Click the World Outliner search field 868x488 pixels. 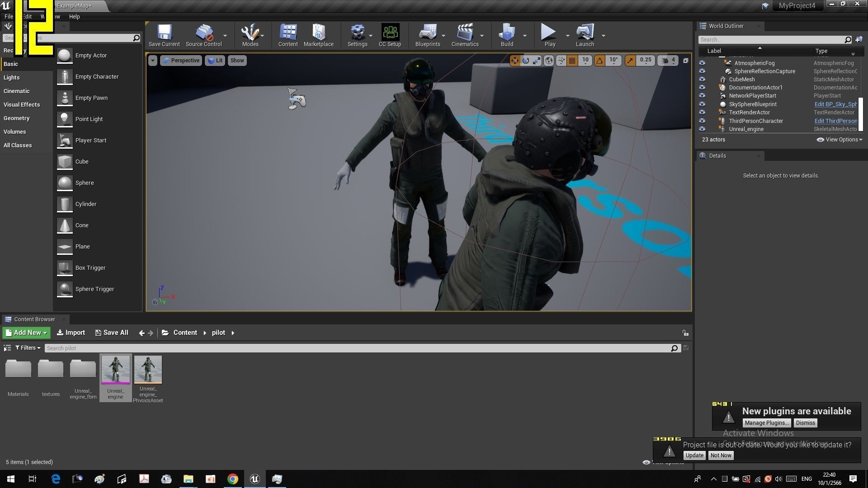(775, 40)
